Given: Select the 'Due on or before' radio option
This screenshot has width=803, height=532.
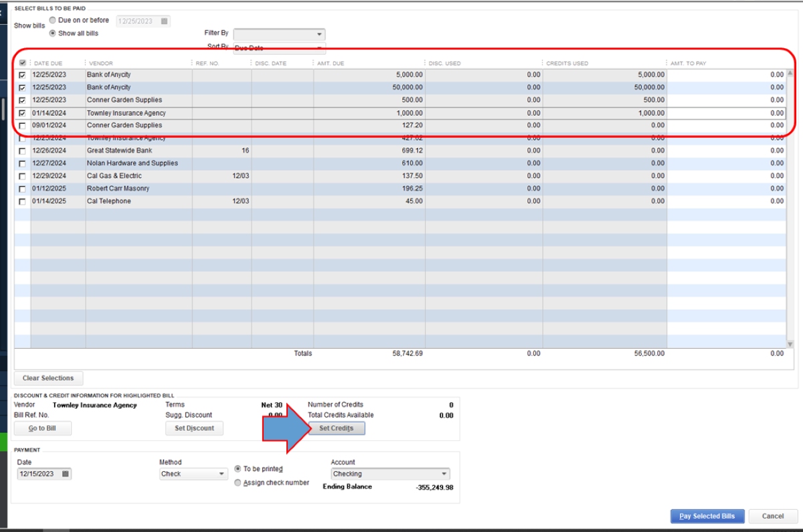Looking at the screenshot, I should coord(53,20).
